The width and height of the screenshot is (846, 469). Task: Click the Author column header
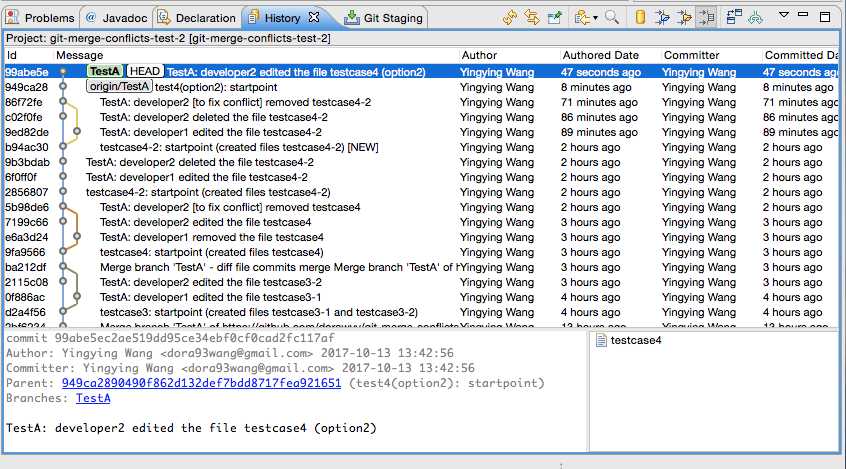pyautogui.click(x=508, y=55)
